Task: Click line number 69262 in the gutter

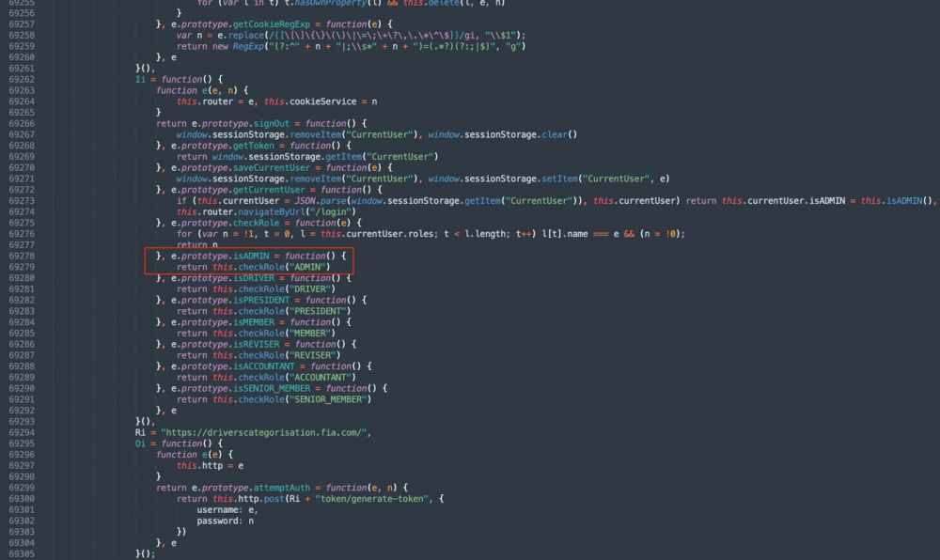Action: click(x=20, y=79)
